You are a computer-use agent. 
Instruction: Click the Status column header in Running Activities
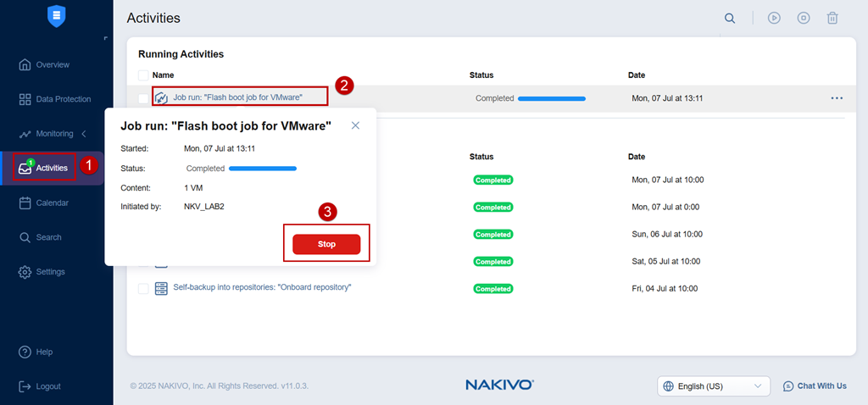[x=481, y=75]
